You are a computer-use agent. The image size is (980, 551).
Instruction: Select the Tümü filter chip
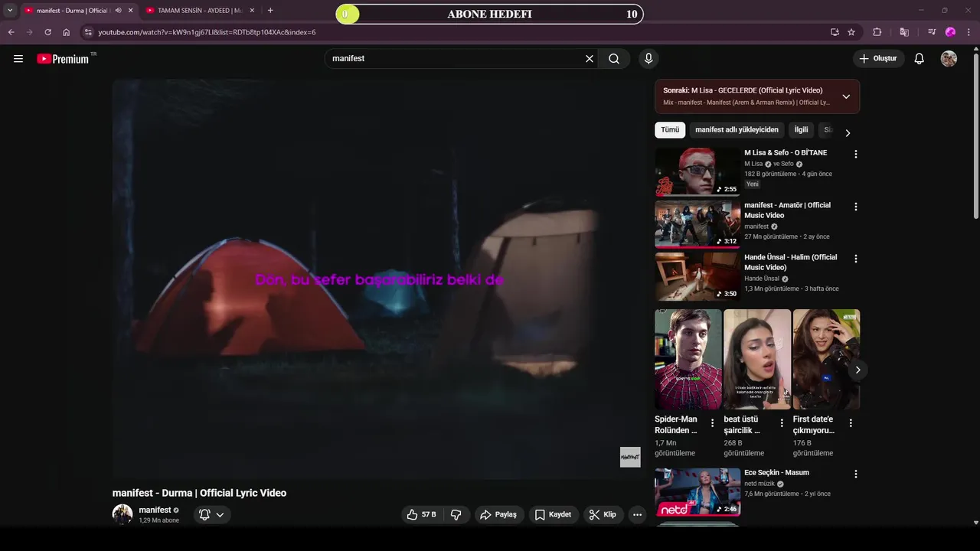point(670,130)
